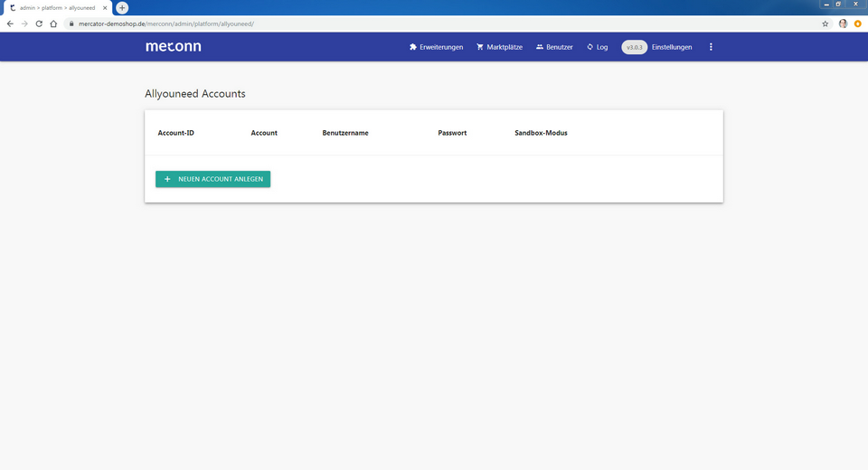
Task: Reload the current page
Action: pyautogui.click(x=39, y=23)
